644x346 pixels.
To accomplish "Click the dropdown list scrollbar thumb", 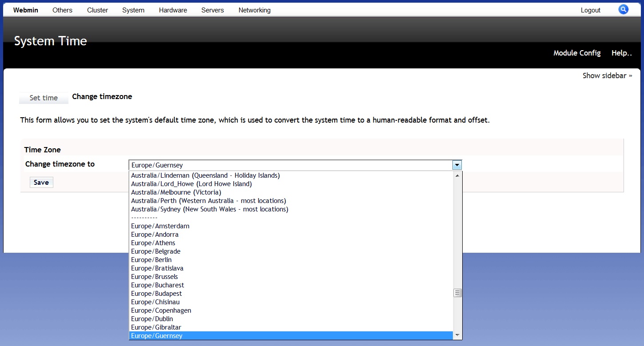I will point(457,293).
